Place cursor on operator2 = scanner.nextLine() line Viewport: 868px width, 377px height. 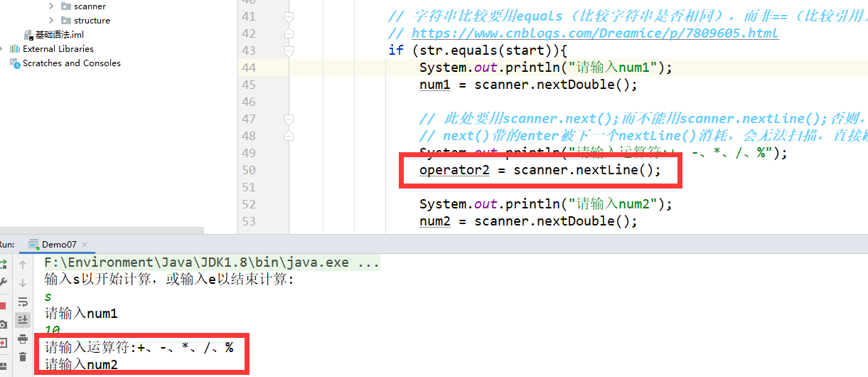click(540, 170)
